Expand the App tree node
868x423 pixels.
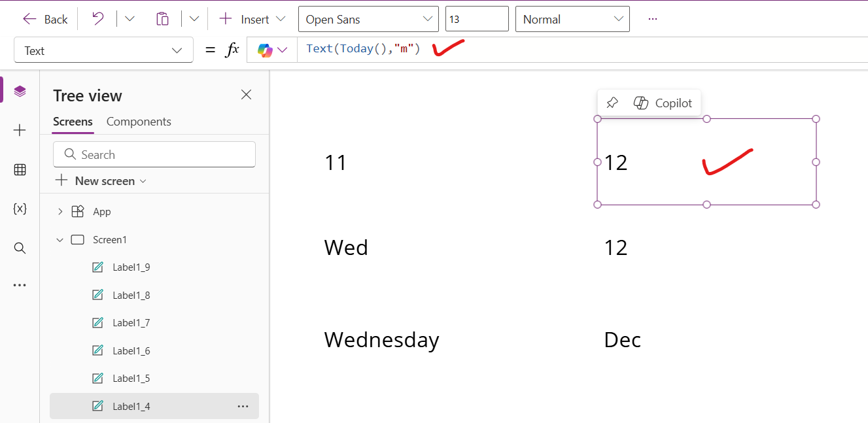click(x=60, y=211)
